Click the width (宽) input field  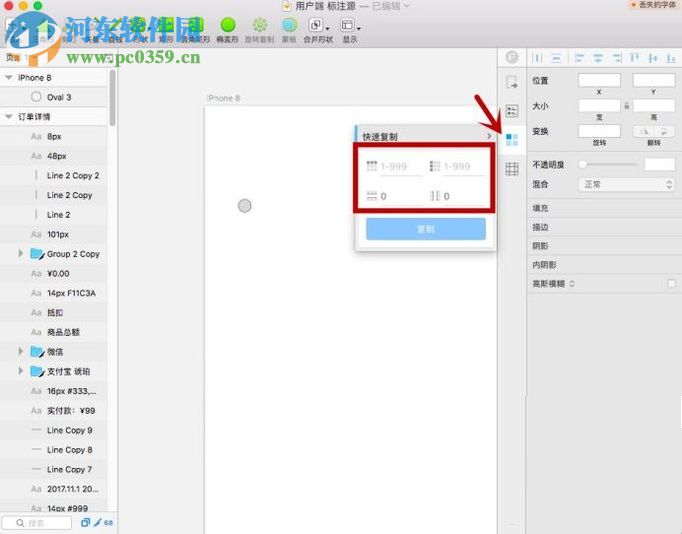coord(599,106)
